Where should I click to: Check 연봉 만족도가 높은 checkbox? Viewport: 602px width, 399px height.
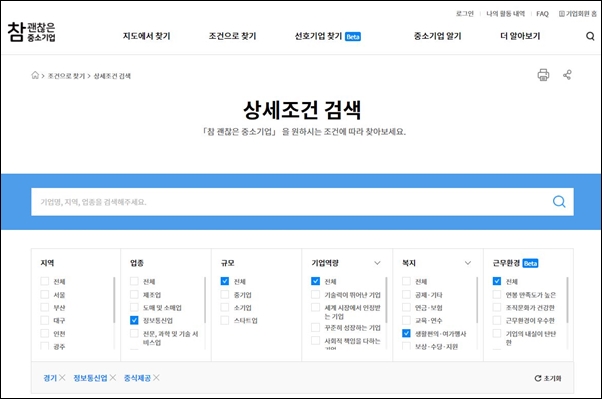click(x=497, y=295)
